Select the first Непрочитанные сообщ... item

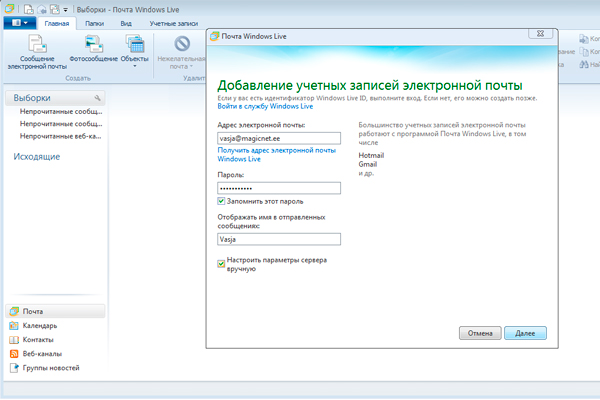pyautogui.click(x=61, y=111)
